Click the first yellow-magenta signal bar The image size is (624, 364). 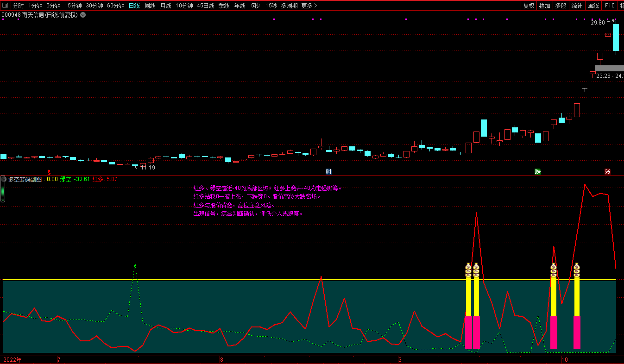[x=468, y=314]
